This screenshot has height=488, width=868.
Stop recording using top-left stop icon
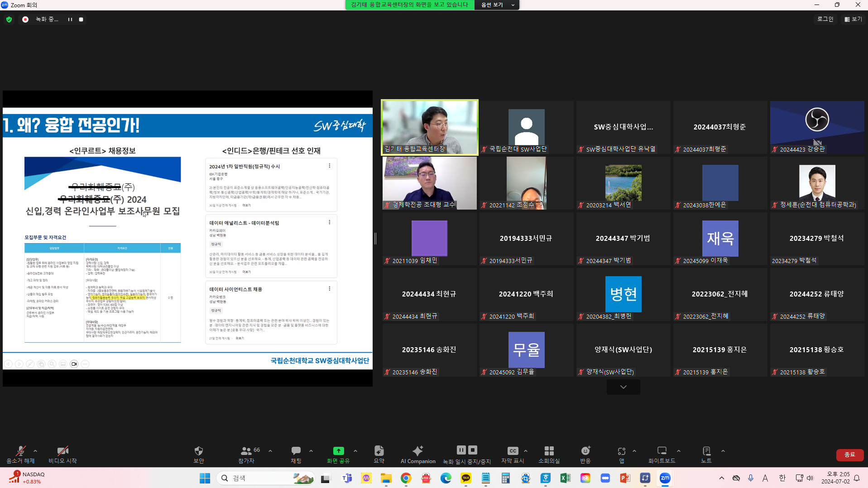pos(81,19)
